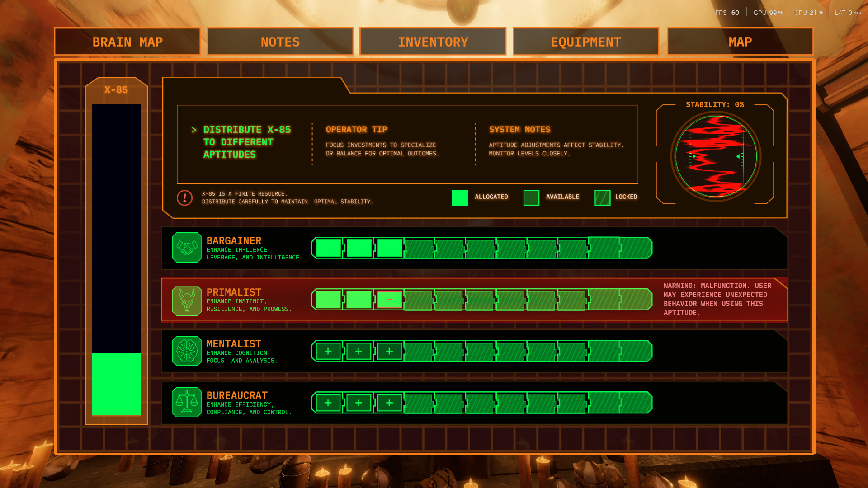Screen dimensions: 868x488
Task: Click the Primalist horned skull icon
Action: (x=187, y=300)
